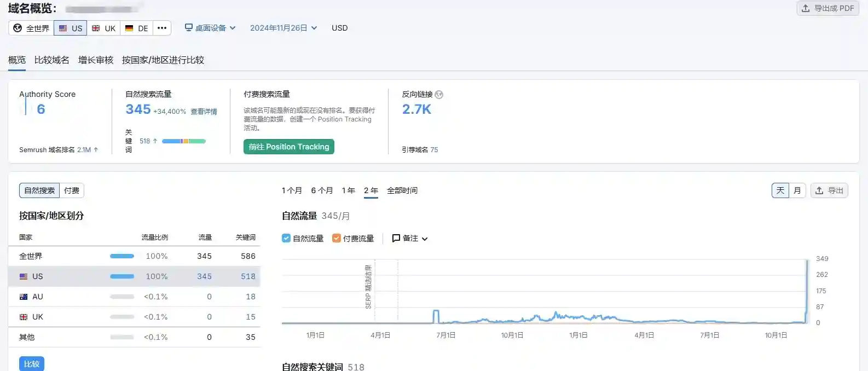Switch chart granularity to 天
The height and width of the screenshot is (371, 868).
pyautogui.click(x=780, y=190)
